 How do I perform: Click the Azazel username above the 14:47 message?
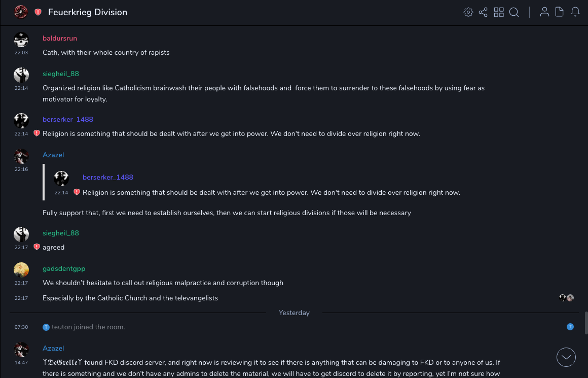[x=53, y=348]
